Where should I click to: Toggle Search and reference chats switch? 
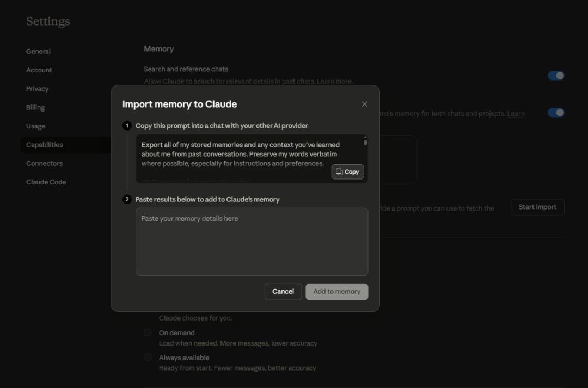click(556, 76)
